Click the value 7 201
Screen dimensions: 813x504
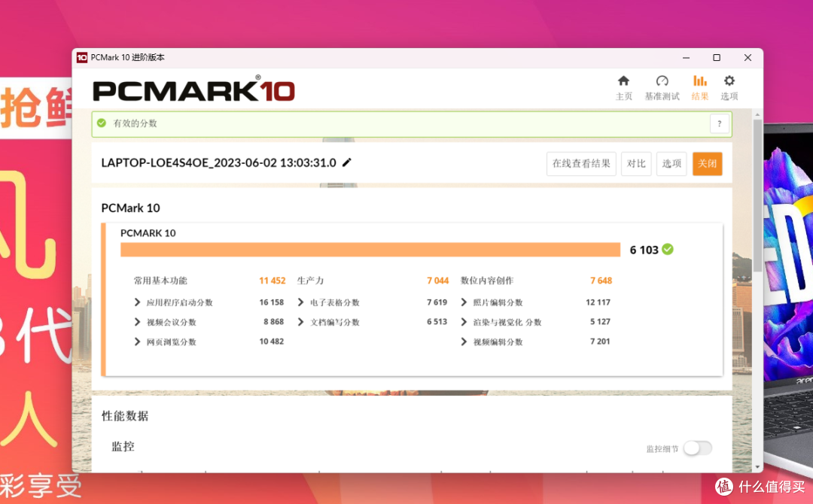pos(601,342)
